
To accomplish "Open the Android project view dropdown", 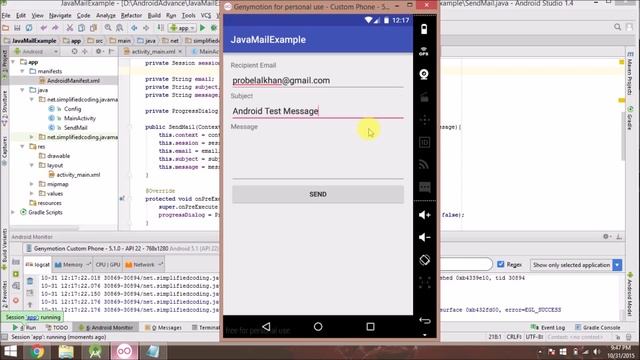I will (36, 51).
